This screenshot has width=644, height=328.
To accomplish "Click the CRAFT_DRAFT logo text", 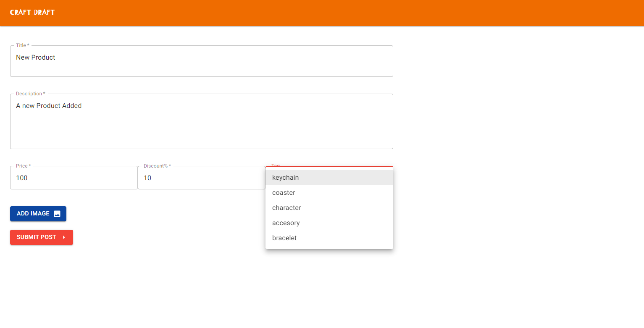I will click(x=32, y=12).
